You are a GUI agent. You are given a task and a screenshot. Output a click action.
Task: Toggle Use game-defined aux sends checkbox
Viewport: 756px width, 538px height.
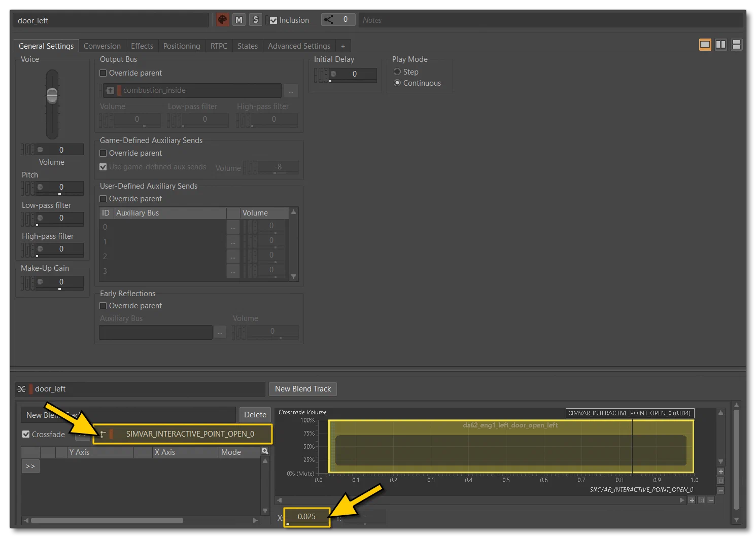[x=103, y=167]
